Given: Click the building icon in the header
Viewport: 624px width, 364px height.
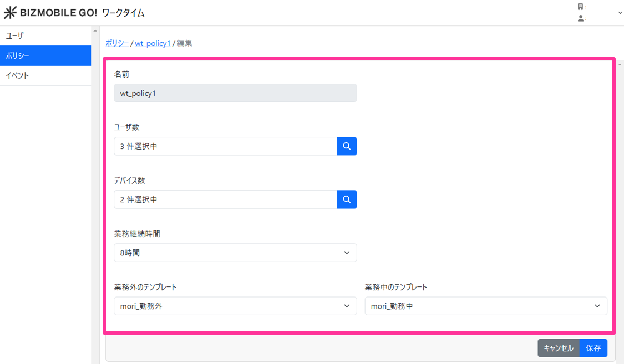Looking at the screenshot, I should (580, 7).
